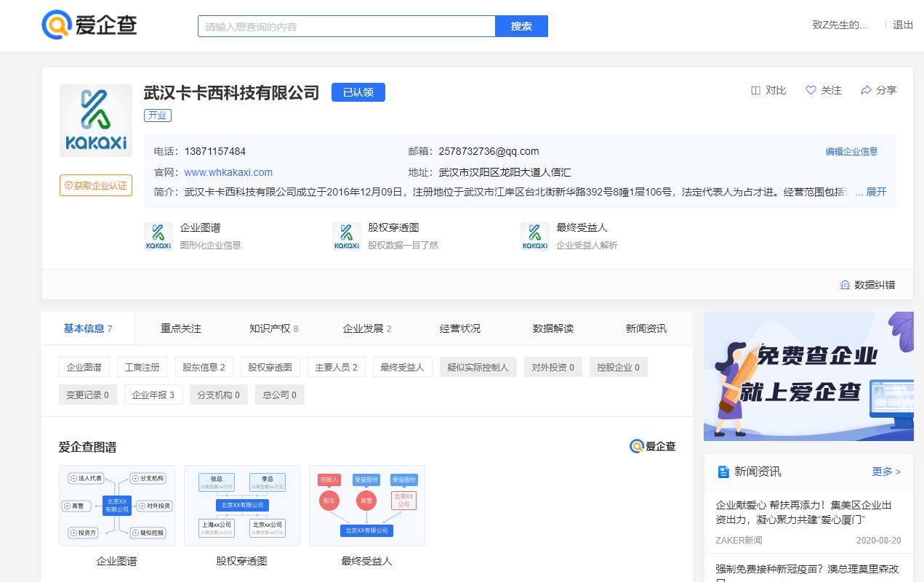The width and height of the screenshot is (924, 582).
Task: Expand the company intro with 展开
Action: [876, 192]
